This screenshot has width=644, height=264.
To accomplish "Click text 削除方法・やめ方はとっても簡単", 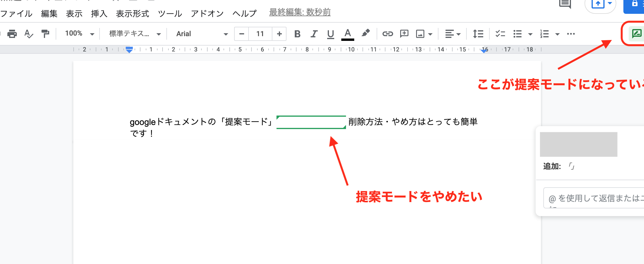I will click(413, 122).
